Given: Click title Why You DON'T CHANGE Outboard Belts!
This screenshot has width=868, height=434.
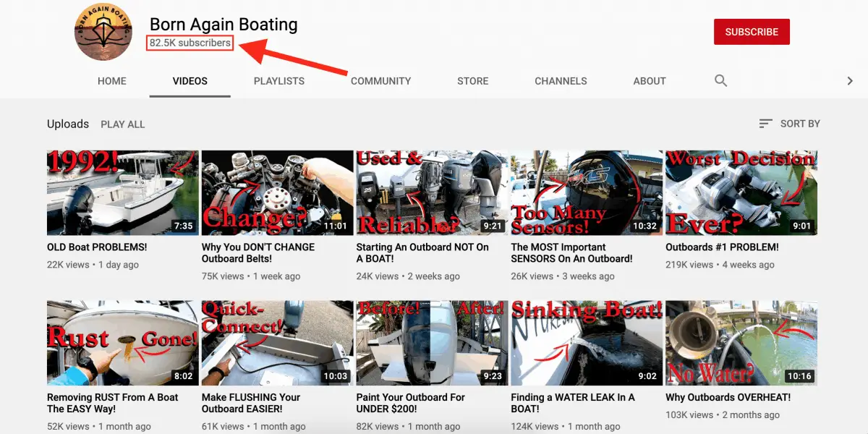Looking at the screenshot, I should click(x=258, y=253).
